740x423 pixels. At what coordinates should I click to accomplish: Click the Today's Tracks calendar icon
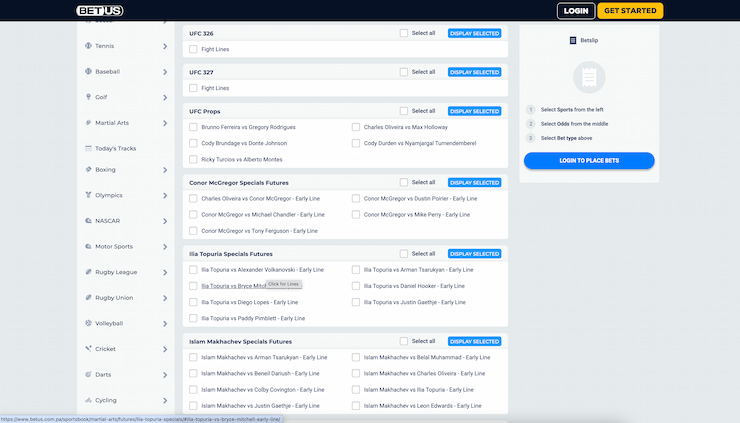88,148
